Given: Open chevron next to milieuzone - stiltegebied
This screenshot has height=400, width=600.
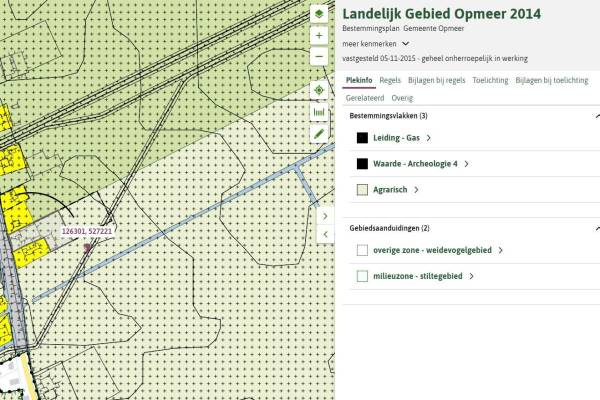Looking at the screenshot, I should coord(471,276).
